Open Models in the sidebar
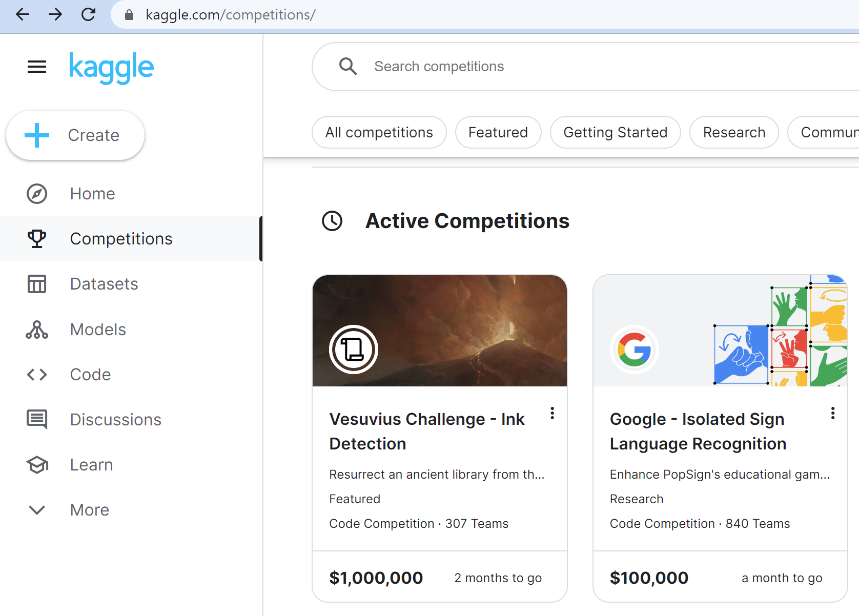Viewport: 859px width, 616px height. pyautogui.click(x=131, y=330)
